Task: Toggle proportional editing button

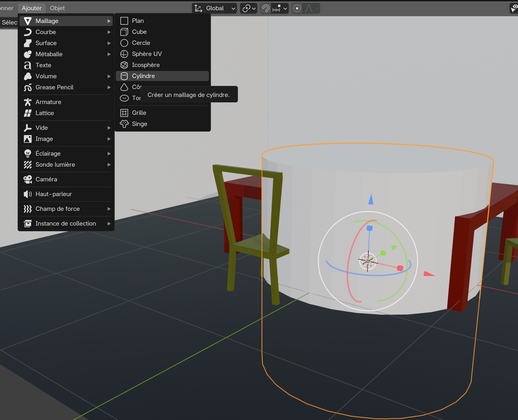Action: (x=297, y=9)
